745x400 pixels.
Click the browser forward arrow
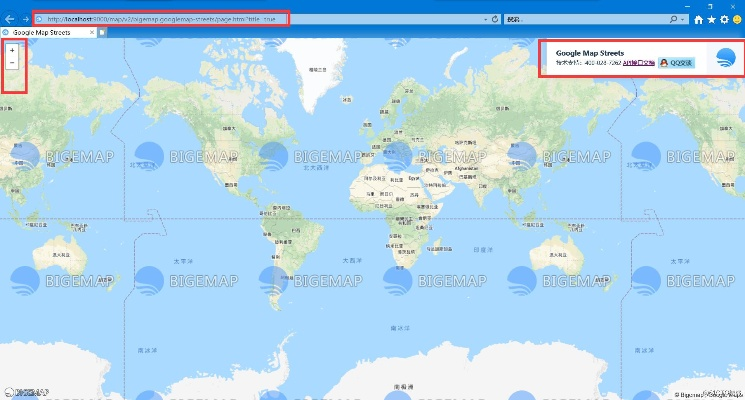[x=26, y=19]
